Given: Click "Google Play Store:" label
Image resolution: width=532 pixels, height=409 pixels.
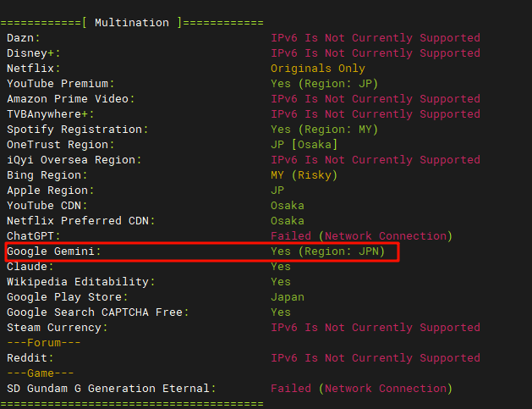Looking at the screenshot, I should click(x=67, y=297).
